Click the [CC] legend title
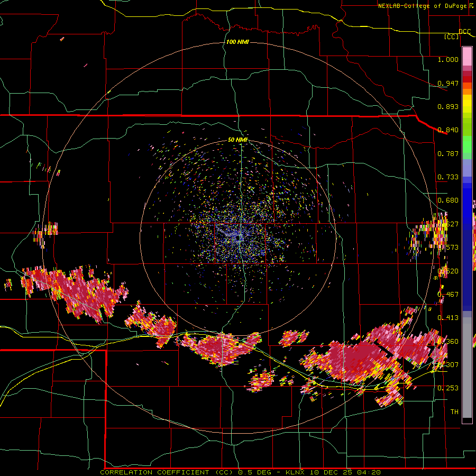 point(452,36)
